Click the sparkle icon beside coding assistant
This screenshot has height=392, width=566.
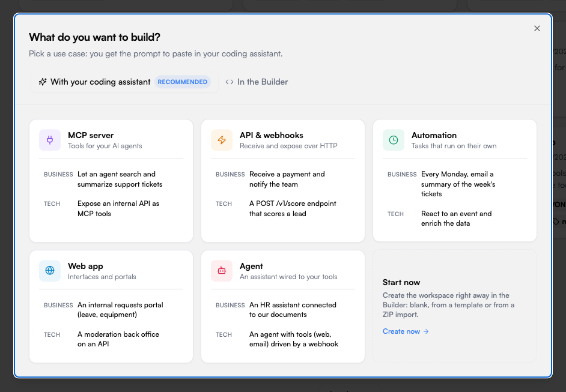(43, 82)
